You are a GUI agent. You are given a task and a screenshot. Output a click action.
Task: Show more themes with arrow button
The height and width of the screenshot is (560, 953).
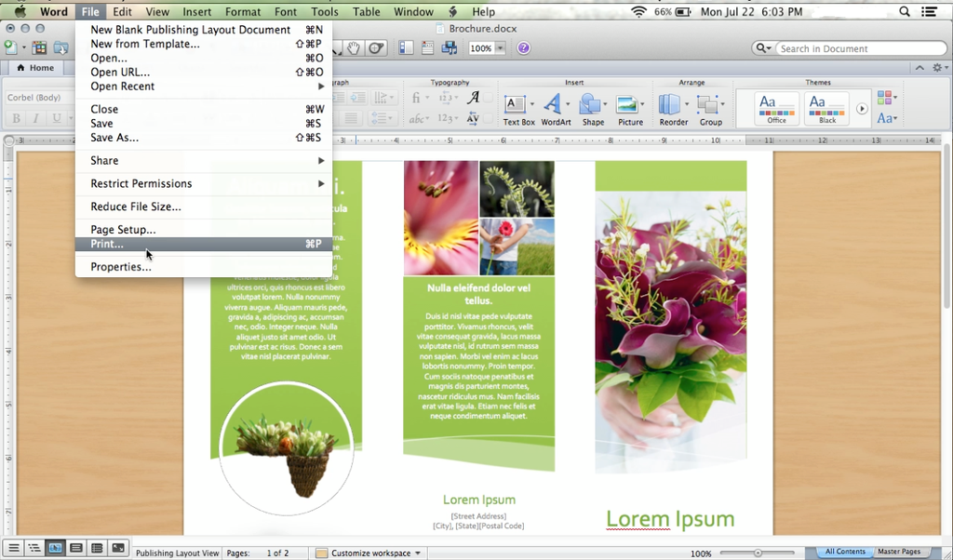pos(861,109)
